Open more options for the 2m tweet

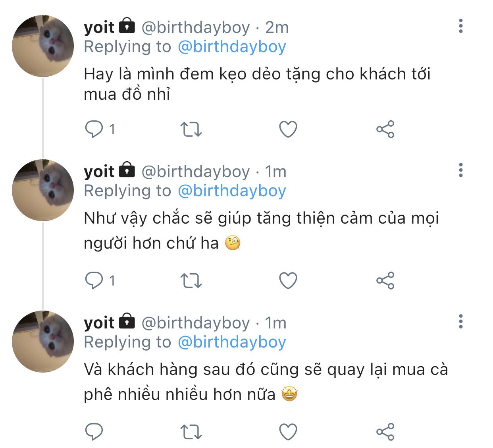pos(460,26)
